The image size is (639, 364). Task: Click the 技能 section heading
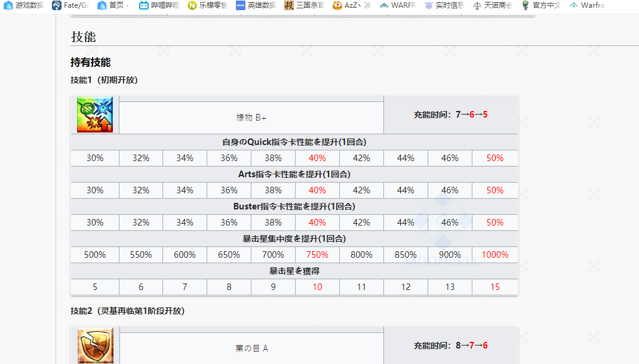point(83,36)
